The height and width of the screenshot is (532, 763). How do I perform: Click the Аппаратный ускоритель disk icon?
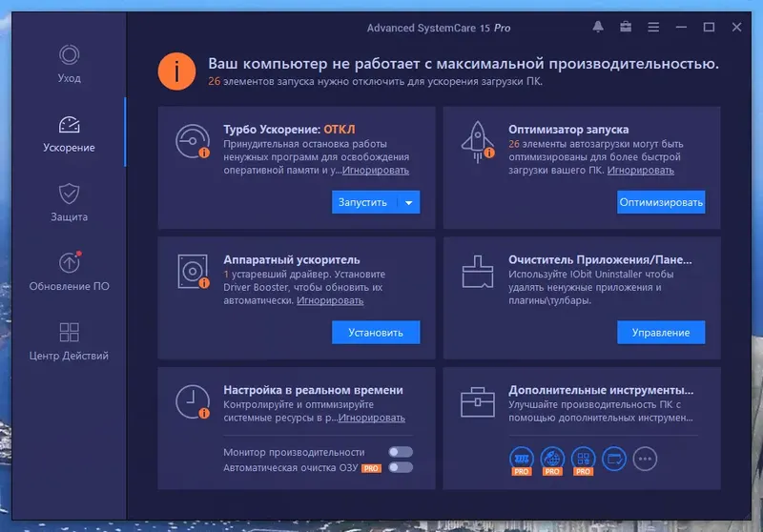193,272
